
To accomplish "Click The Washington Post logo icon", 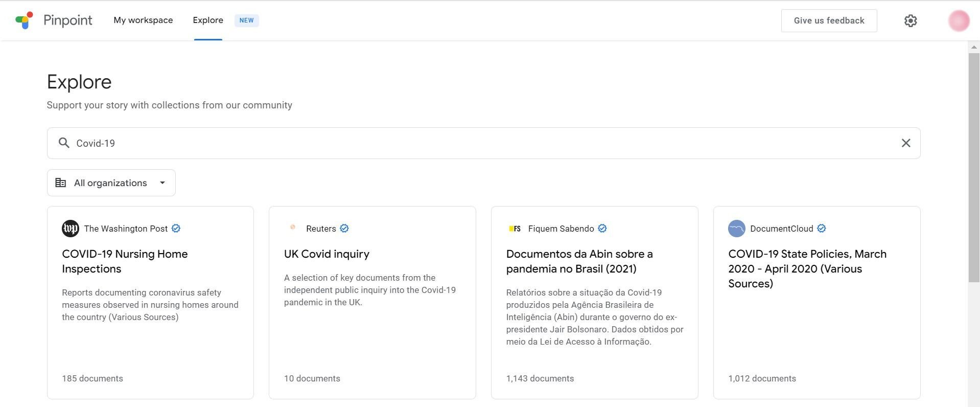I will (x=71, y=229).
